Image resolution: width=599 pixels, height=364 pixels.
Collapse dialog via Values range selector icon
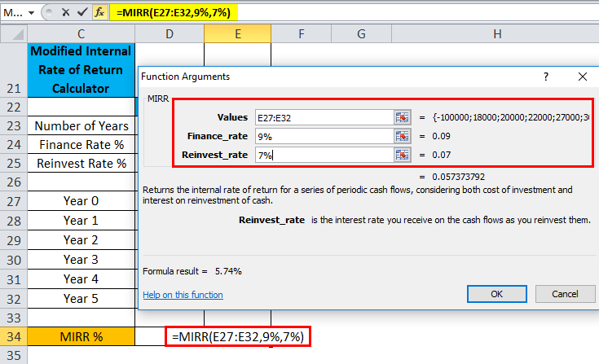[403, 117]
